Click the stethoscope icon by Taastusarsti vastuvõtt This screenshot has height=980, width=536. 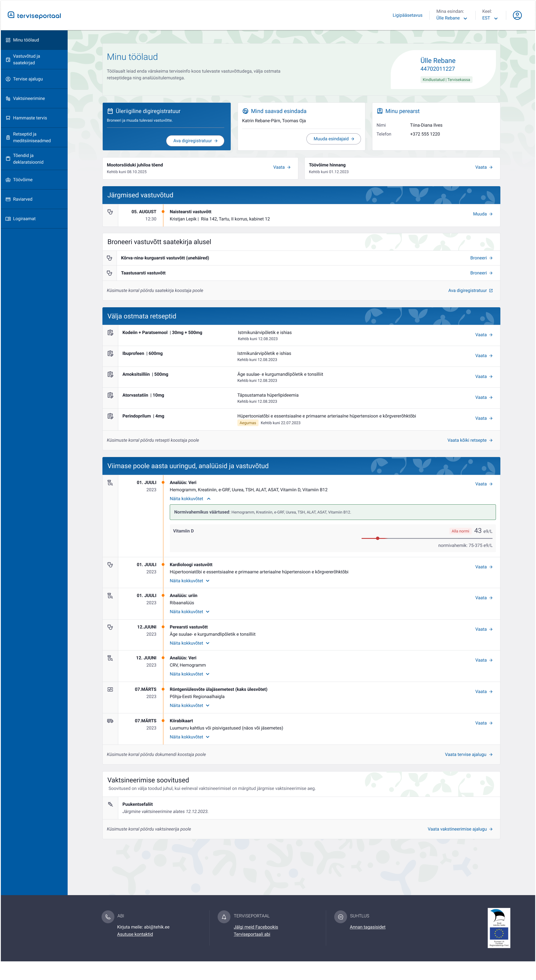[110, 273]
